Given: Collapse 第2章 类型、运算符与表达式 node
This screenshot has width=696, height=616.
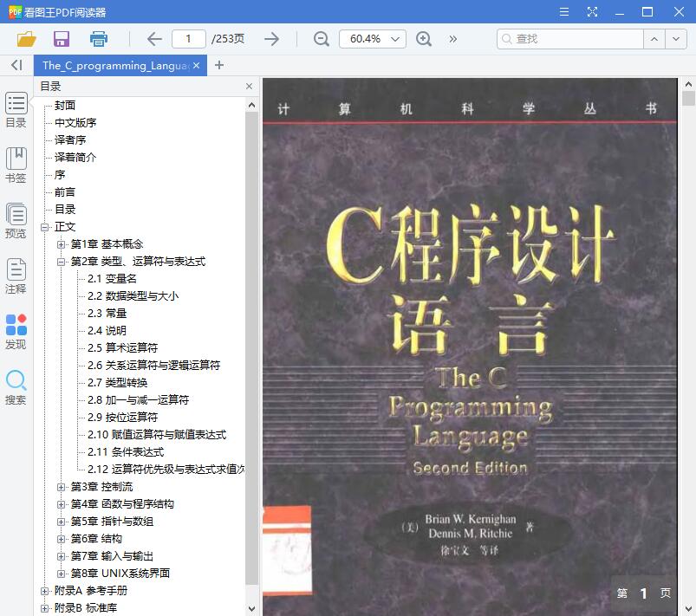Looking at the screenshot, I should click(61, 262).
